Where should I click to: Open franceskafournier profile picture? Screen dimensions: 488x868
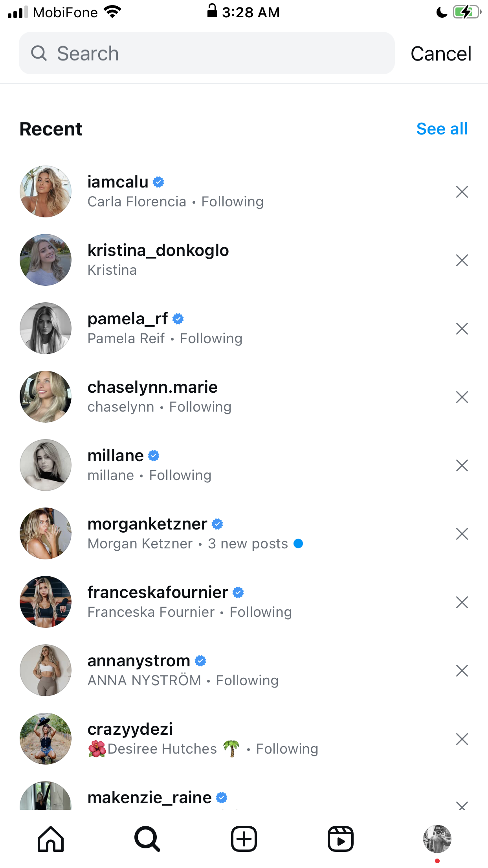46,602
